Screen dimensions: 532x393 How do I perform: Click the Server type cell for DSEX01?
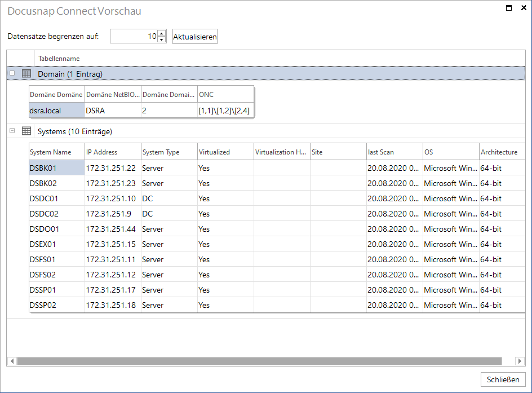[x=169, y=244]
